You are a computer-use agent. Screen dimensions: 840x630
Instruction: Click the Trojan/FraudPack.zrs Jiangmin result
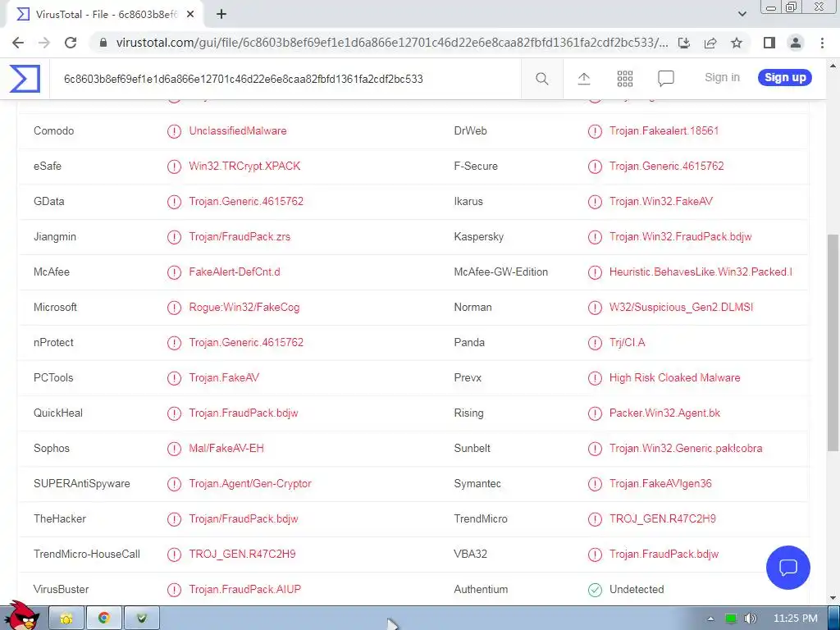(x=240, y=237)
